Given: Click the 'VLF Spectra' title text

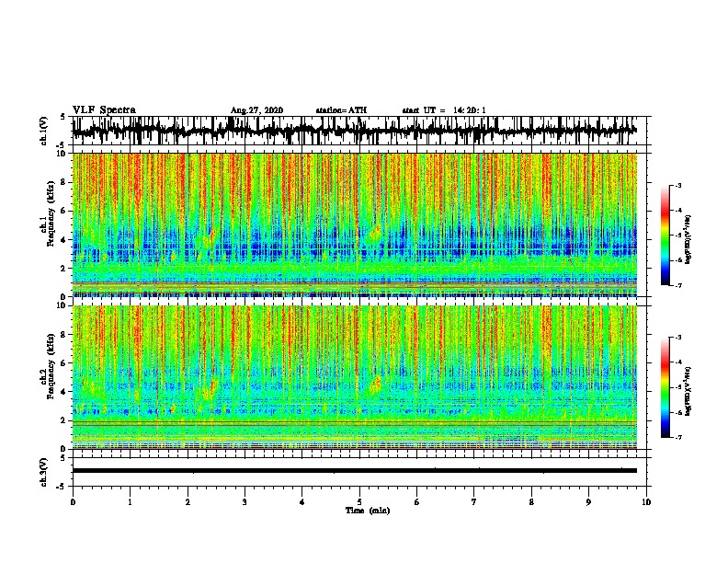Looking at the screenshot, I should click(x=104, y=110).
